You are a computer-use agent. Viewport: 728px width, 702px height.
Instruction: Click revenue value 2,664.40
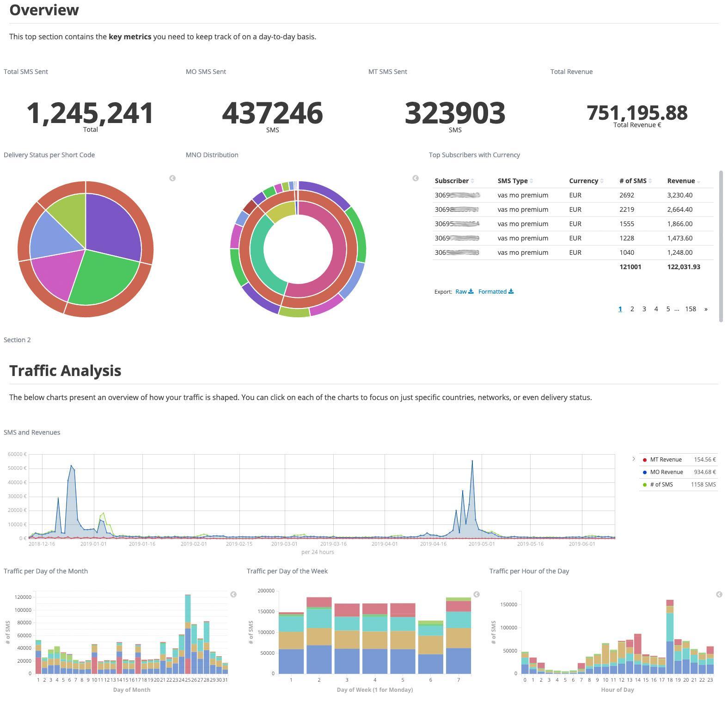point(679,209)
